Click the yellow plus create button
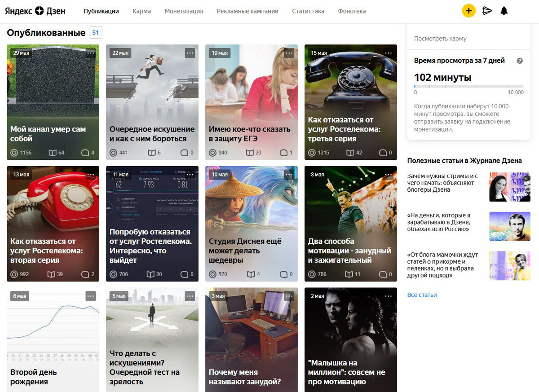This screenshot has width=539, height=392. coord(468,11)
